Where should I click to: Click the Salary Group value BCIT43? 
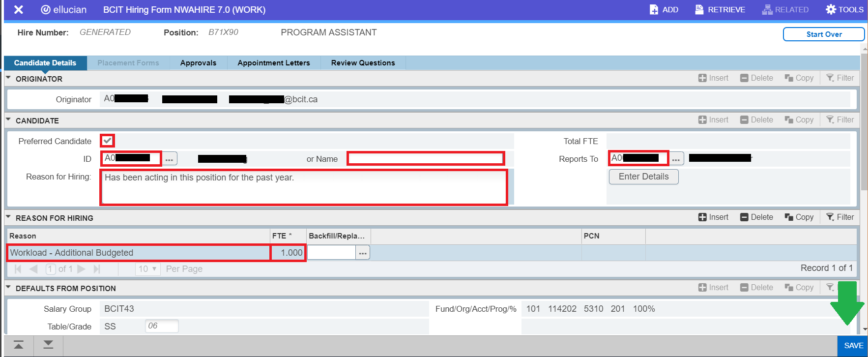point(119,309)
